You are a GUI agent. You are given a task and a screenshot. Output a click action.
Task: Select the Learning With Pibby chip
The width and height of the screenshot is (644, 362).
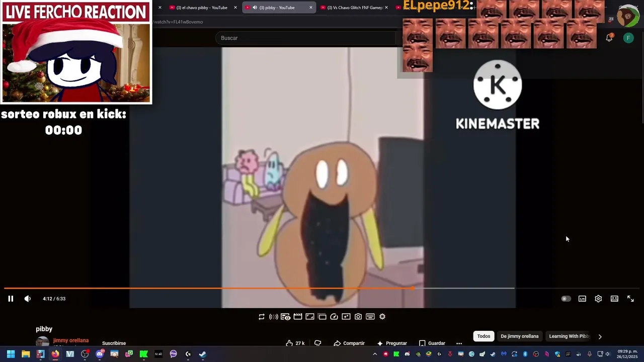[569, 336]
